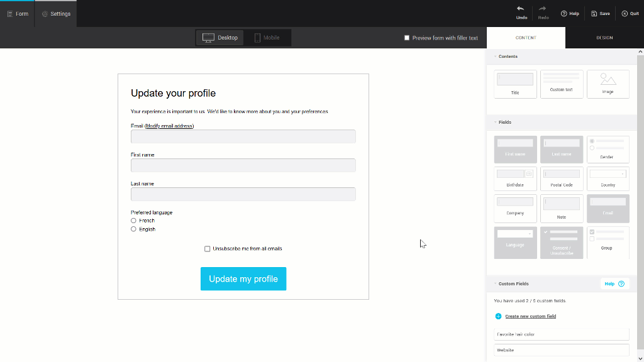Add the Note field
The image size is (644, 362).
561,208
